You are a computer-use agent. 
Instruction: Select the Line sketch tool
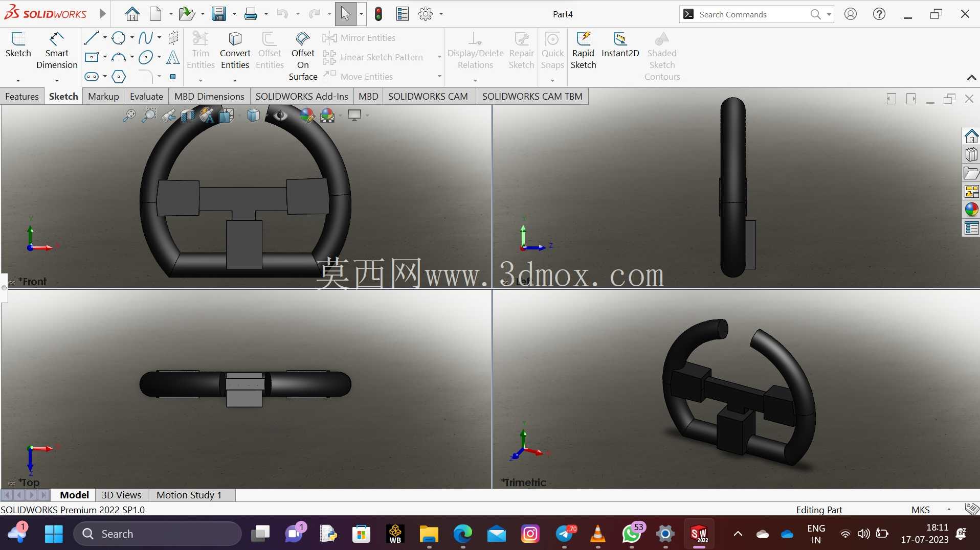[x=92, y=38]
